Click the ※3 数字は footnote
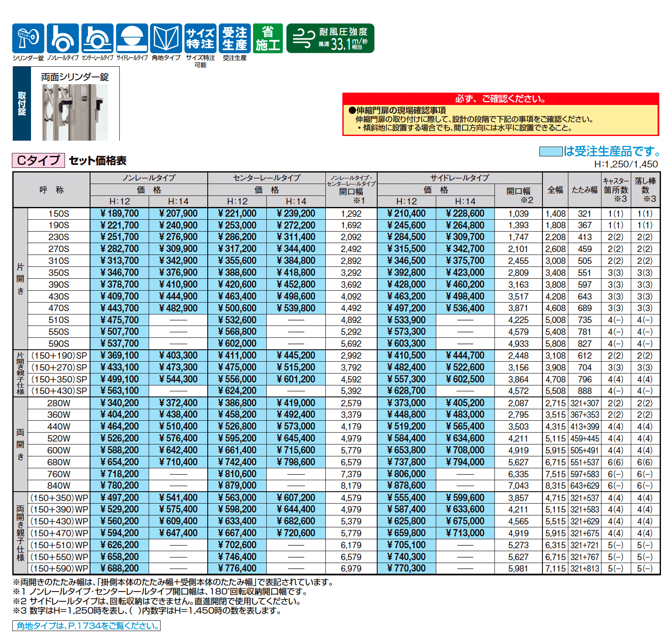672x637 pixels. point(147,611)
